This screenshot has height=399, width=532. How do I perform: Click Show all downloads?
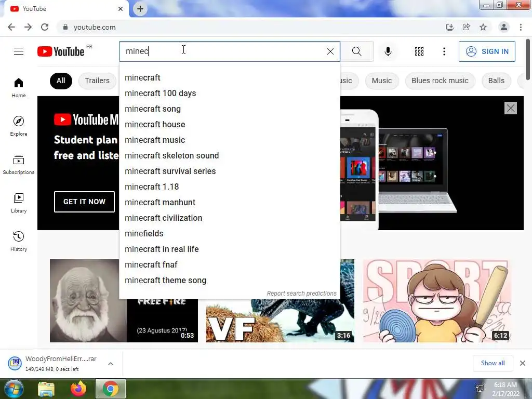(x=493, y=363)
